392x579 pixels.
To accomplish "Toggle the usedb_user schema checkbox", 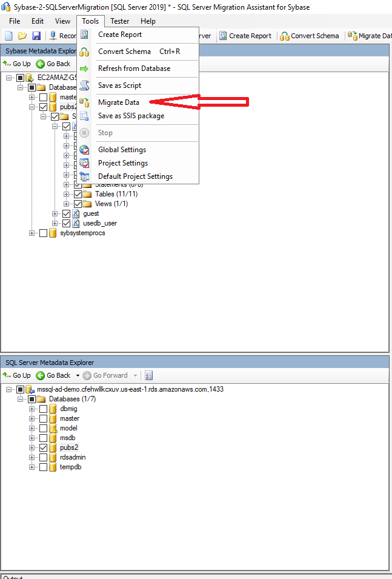I will (66, 223).
